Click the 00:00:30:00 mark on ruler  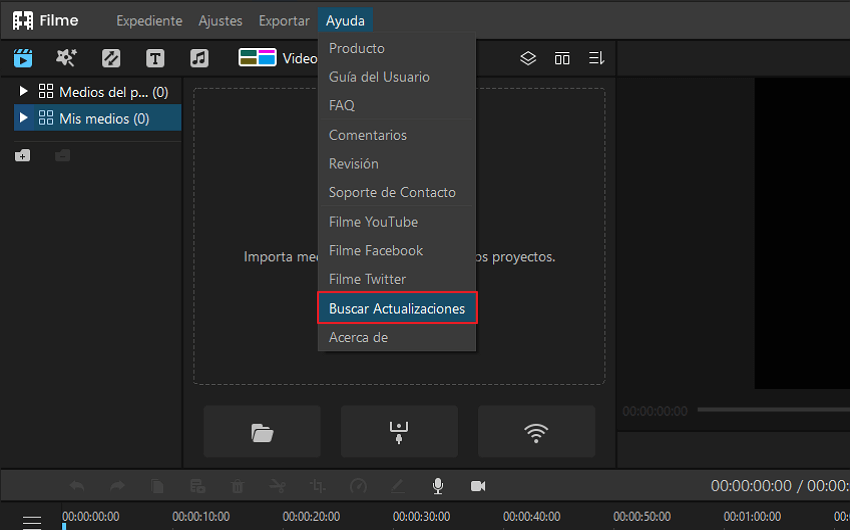421,516
